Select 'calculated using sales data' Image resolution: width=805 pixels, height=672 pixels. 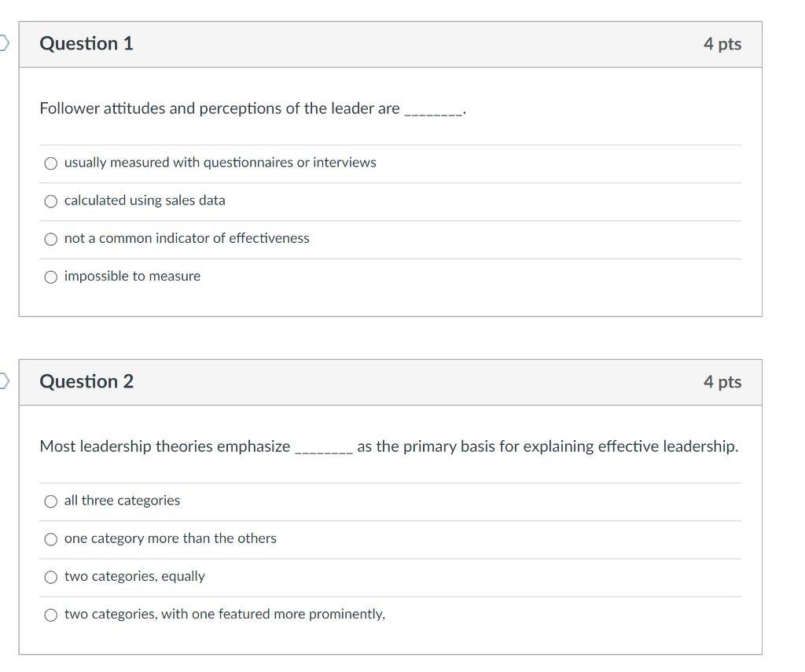50,201
